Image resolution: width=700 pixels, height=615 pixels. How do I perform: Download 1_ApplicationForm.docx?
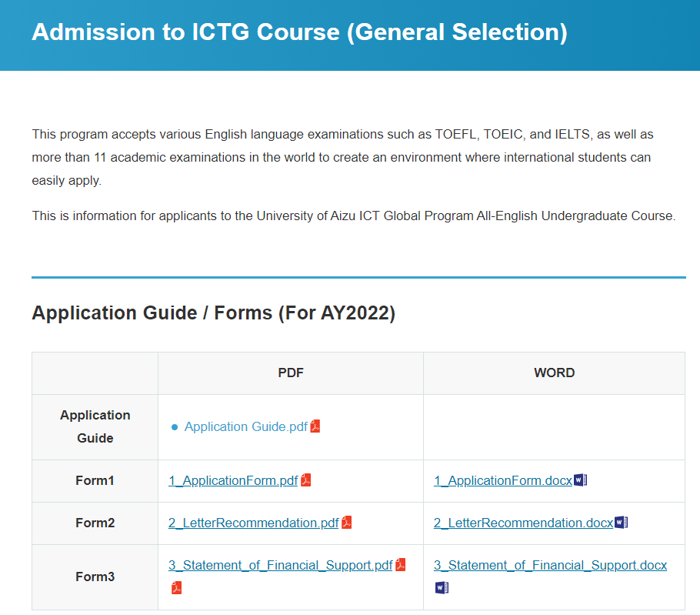(503, 480)
